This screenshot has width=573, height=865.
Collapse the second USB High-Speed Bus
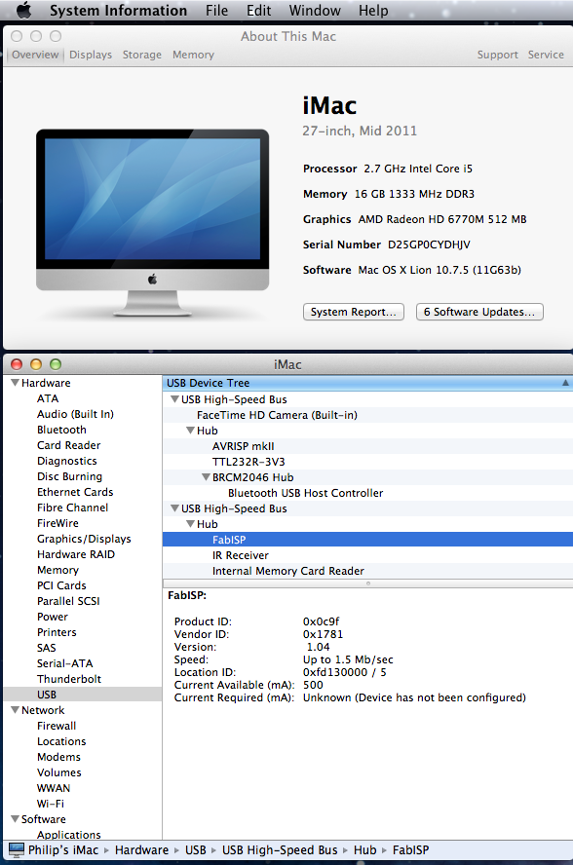coord(175,508)
